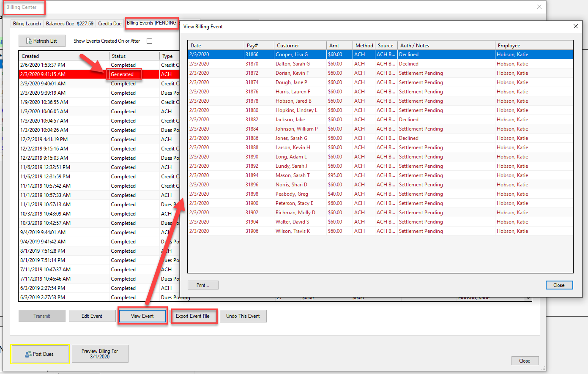Screen dimensions: 588x374
Task: Select Long, Adam L row
Action: 380,157
